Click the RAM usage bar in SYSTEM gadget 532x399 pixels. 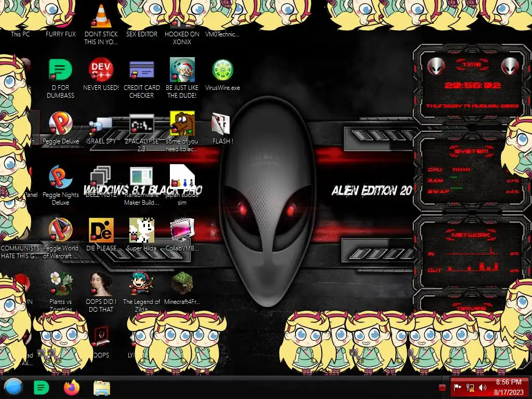click(x=454, y=178)
